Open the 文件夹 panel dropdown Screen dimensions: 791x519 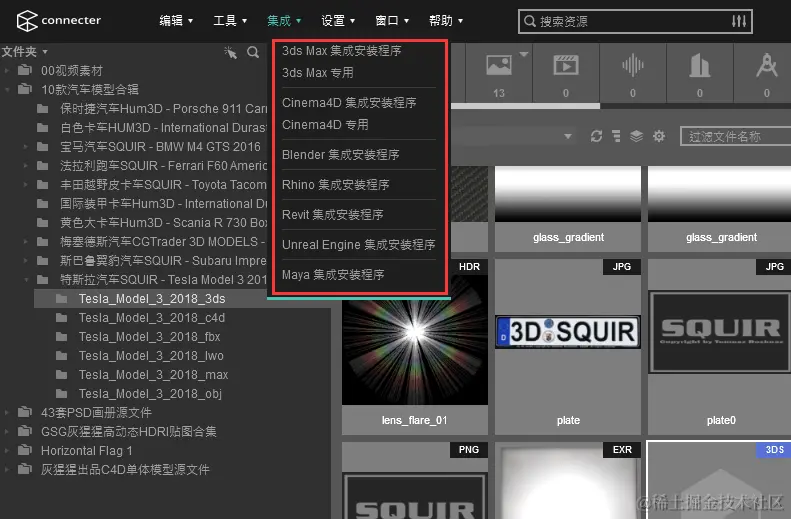pyautogui.click(x=24, y=51)
